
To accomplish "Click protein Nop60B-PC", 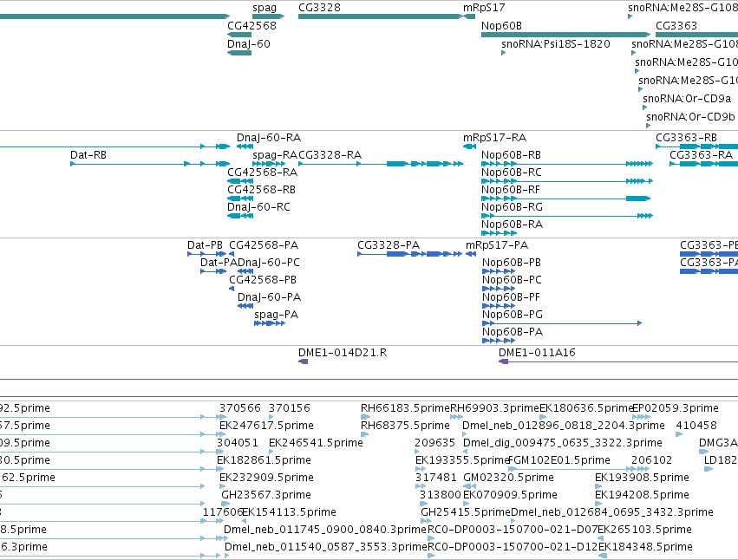I will (x=512, y=280).
